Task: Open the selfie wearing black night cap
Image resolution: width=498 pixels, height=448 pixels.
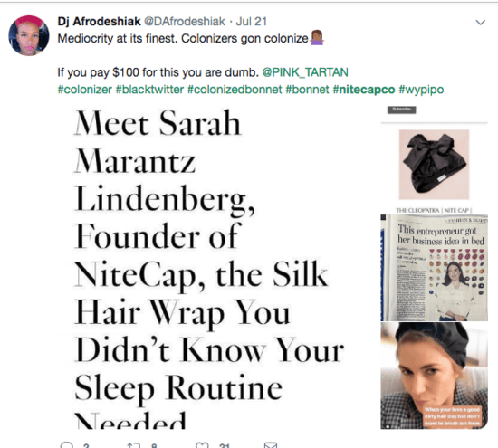Action: 434,376
